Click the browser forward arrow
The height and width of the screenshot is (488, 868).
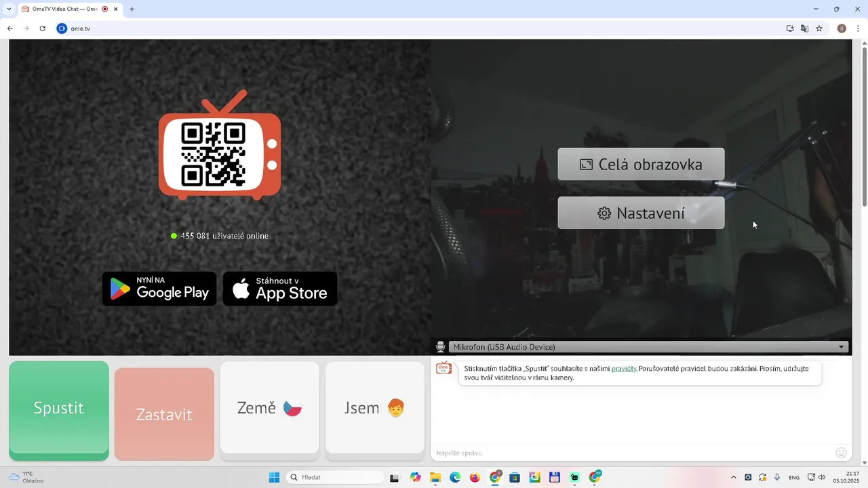click(26, 28)
